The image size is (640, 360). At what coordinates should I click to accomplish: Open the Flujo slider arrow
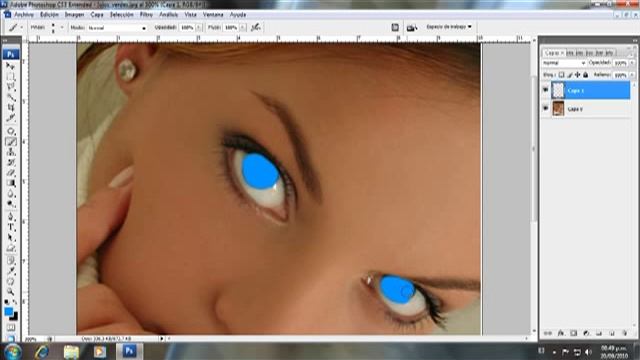pyautogui.click(x=242, y=27)
